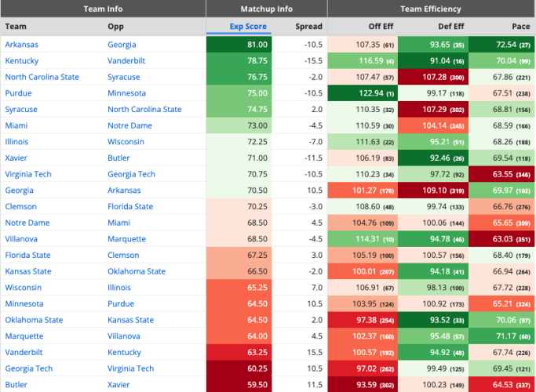536x392 pixels.
Task: Open opponent Minnesota link in Purdue row
Action: pos(127,93)
